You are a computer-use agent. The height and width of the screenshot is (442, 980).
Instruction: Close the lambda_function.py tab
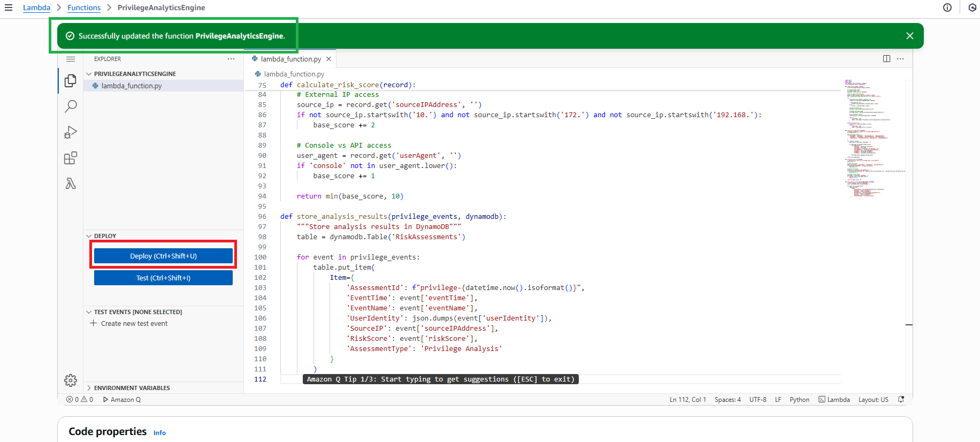click(328, 59)
